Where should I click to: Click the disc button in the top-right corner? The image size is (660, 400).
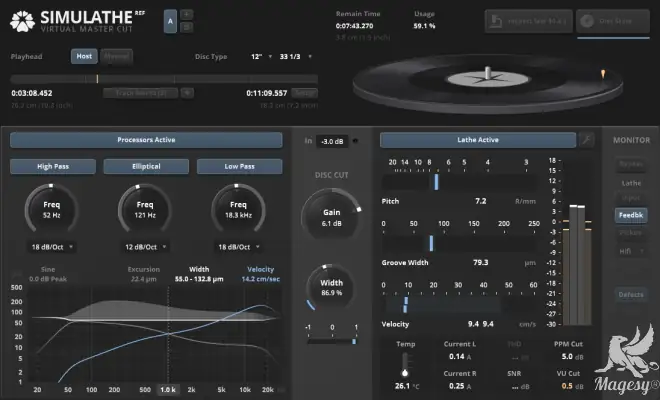[x=613, y=21]
